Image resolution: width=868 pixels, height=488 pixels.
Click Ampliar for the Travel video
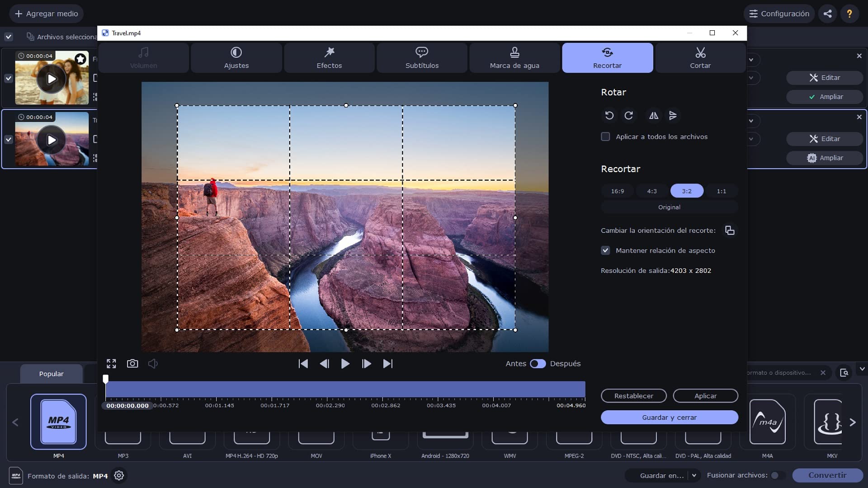coord(825,158)
